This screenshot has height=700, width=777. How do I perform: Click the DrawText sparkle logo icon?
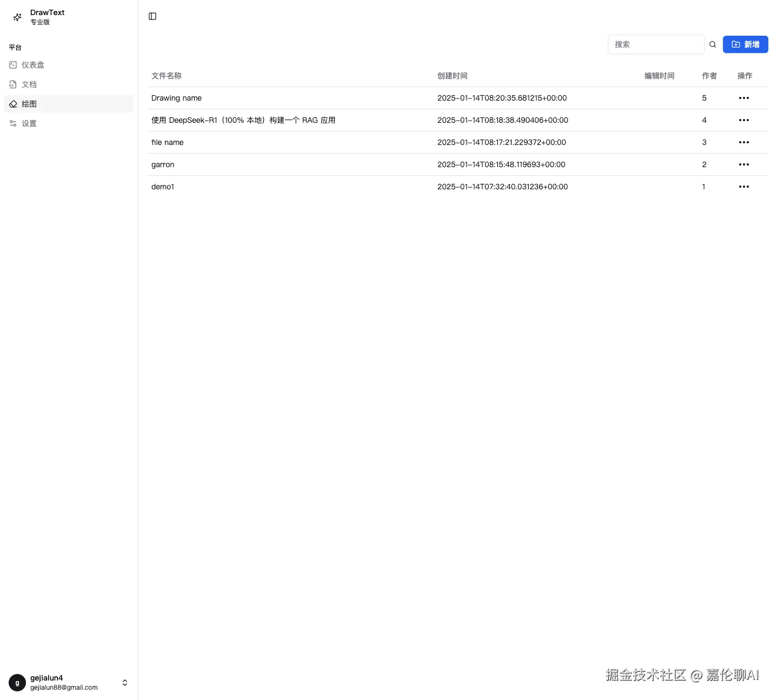tap(17, 17)
